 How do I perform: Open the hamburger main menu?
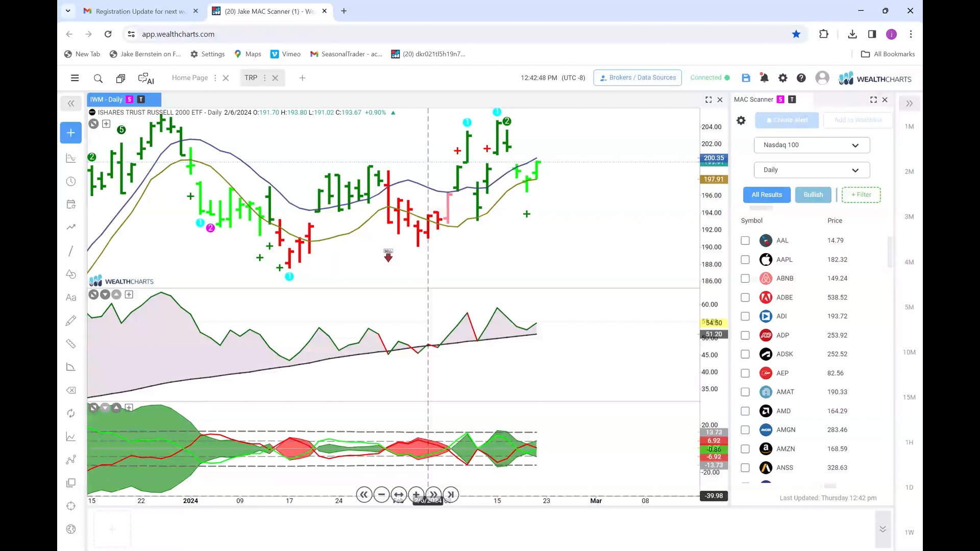[75, 78]
